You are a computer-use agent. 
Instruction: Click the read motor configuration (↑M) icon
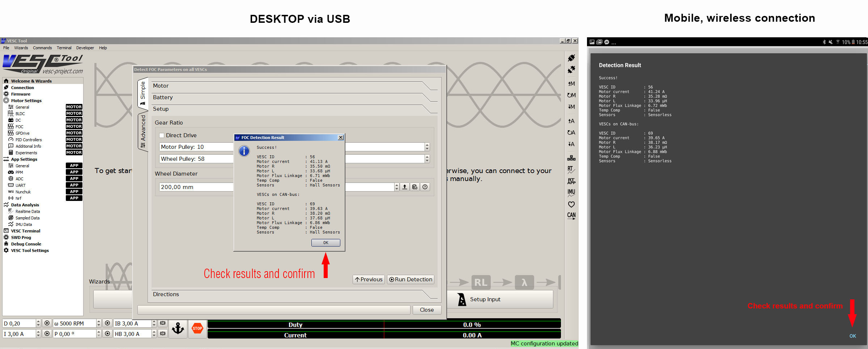click(571, 84)
